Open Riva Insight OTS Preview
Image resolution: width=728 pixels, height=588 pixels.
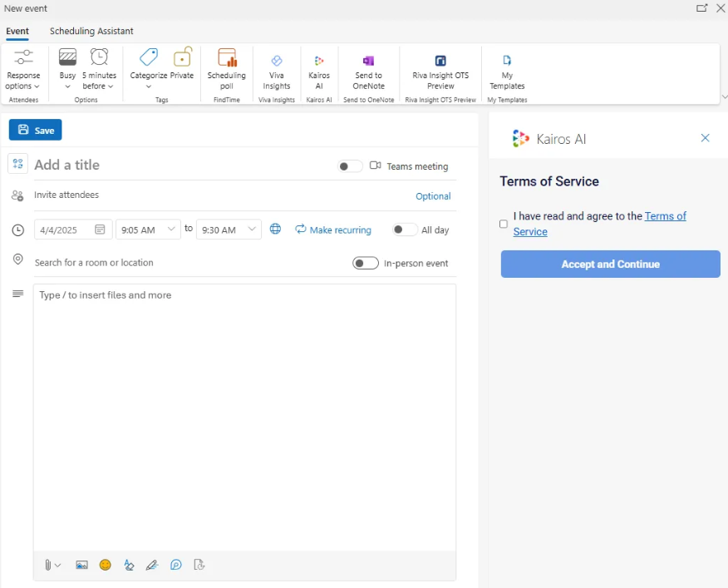[x=440, y=69]
